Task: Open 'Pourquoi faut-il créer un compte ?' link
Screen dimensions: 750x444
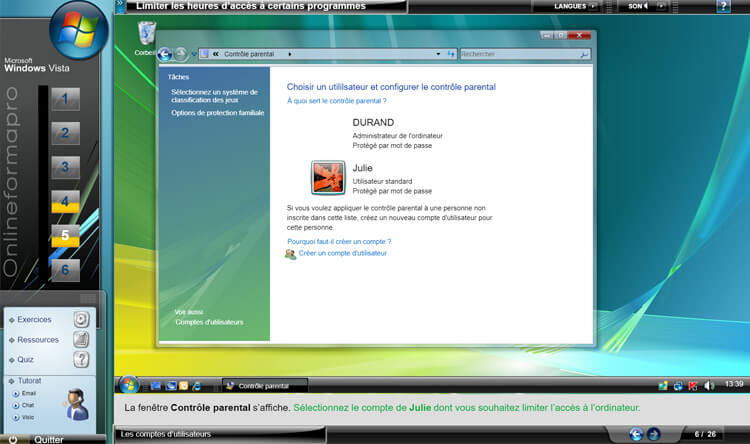Action: [x=339, y=242]
